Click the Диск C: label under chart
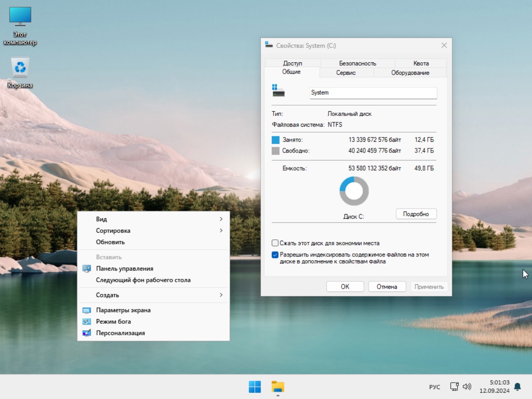Image resolution: width=532 pixels, height=399 pixels. [354, 217]
